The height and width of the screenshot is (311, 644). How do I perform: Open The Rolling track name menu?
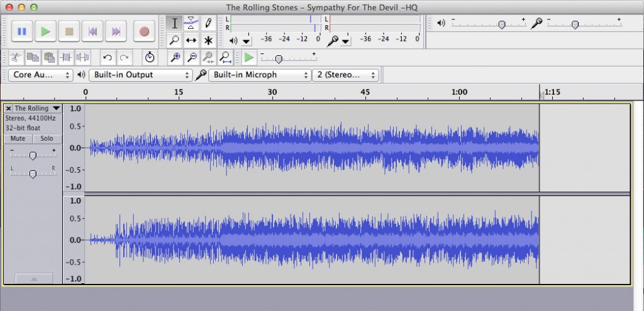pos(38,108)
